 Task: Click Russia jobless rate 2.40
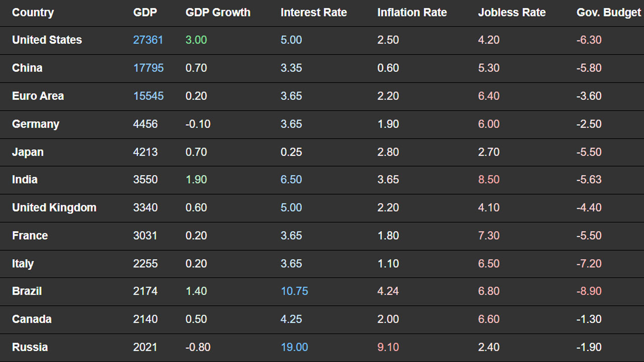(x=489, y=347)
